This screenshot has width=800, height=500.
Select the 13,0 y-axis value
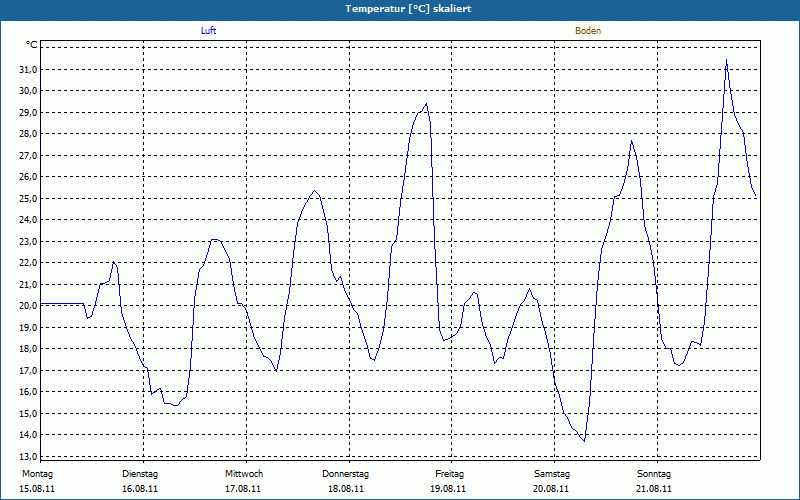(x=29, y=457)
